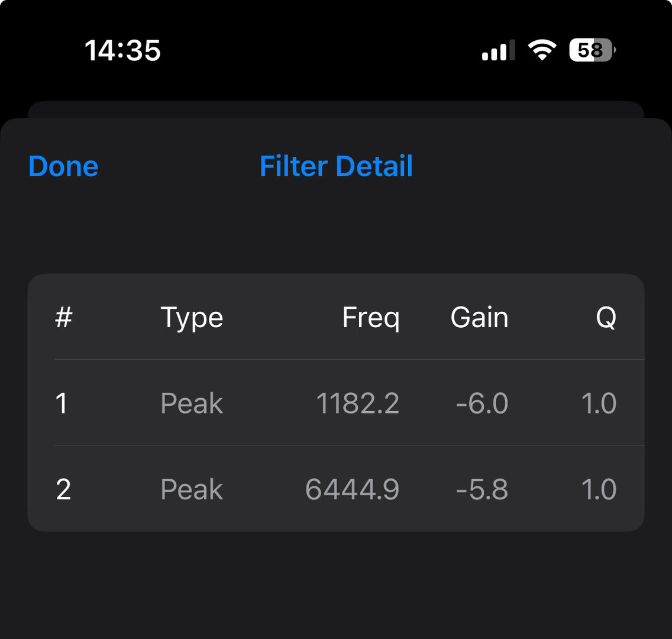This screenshot has width=672, height=639.
Task: Tap the -6.0 gain value
Action: point(482,404)
